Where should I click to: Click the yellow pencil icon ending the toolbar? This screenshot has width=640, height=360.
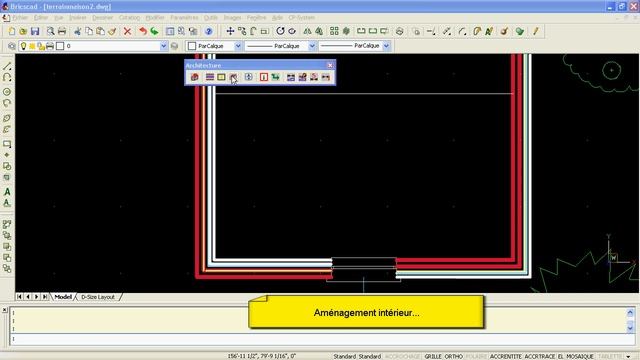(536, 31)
